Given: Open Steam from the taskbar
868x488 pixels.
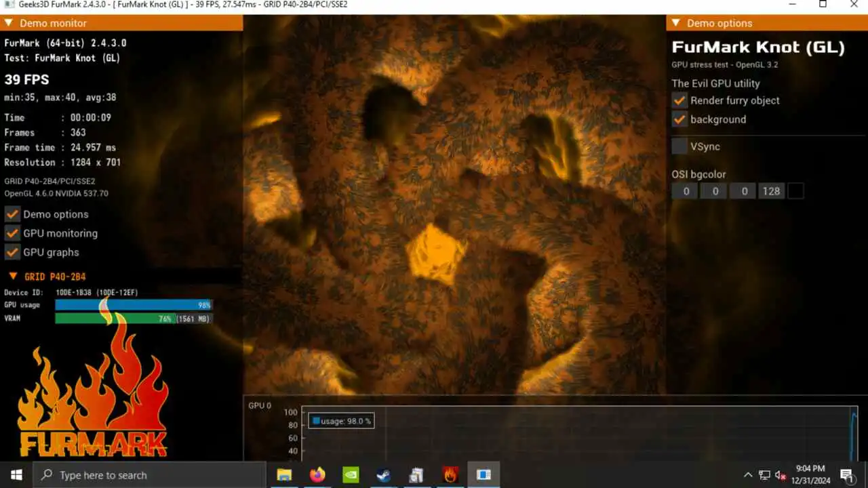Looking at the screenshot, I should click(384, 475).
